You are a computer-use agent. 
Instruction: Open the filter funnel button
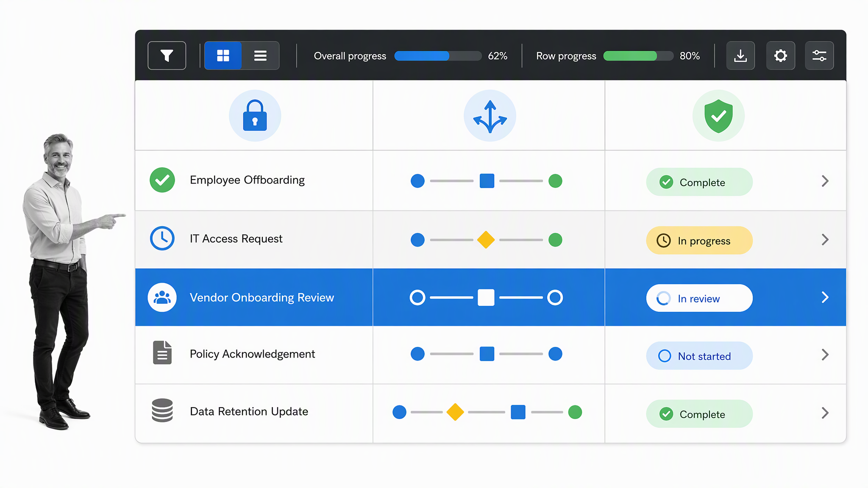(167, 55)
